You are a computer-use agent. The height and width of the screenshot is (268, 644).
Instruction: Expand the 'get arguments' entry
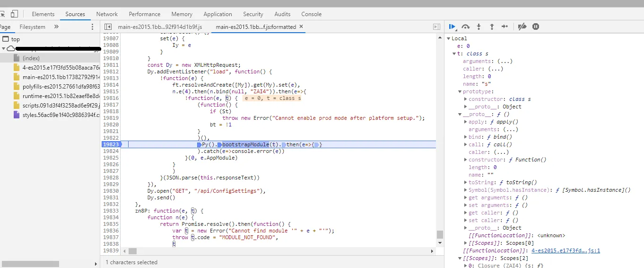(x=465, y=197)
